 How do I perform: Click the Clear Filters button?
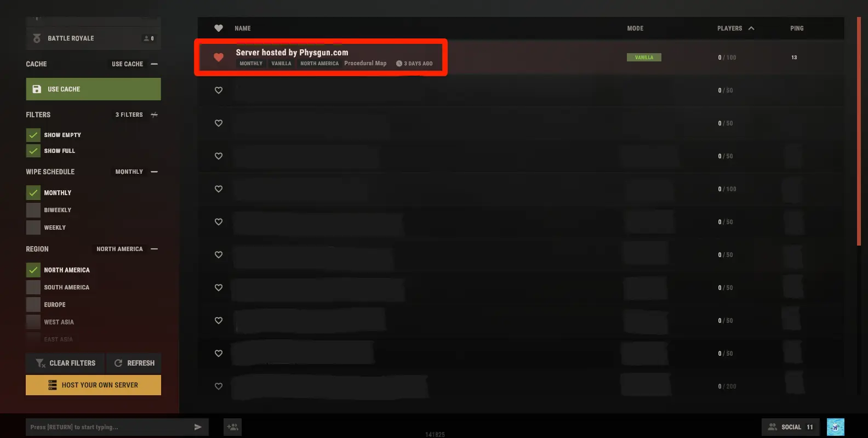(65, 363)
